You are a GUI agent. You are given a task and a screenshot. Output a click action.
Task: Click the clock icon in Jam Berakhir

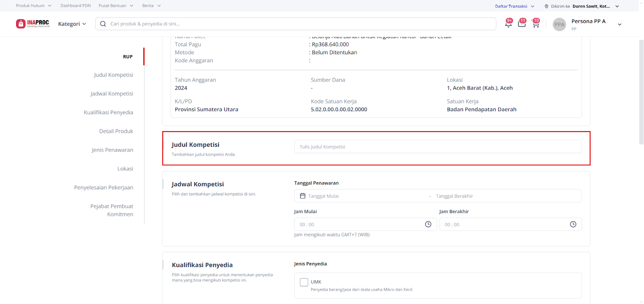coord(573,224)
